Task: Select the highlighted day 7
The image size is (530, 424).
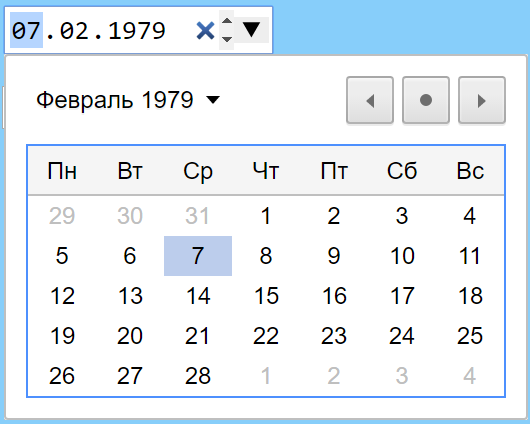Action: [x=198, y=256]
